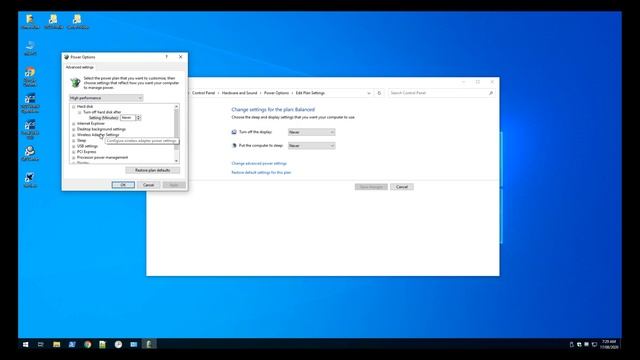This screenshot has height=360, width=640.
Task: Select Wireless Adapter Settings tree label
Action: point(98,135)
